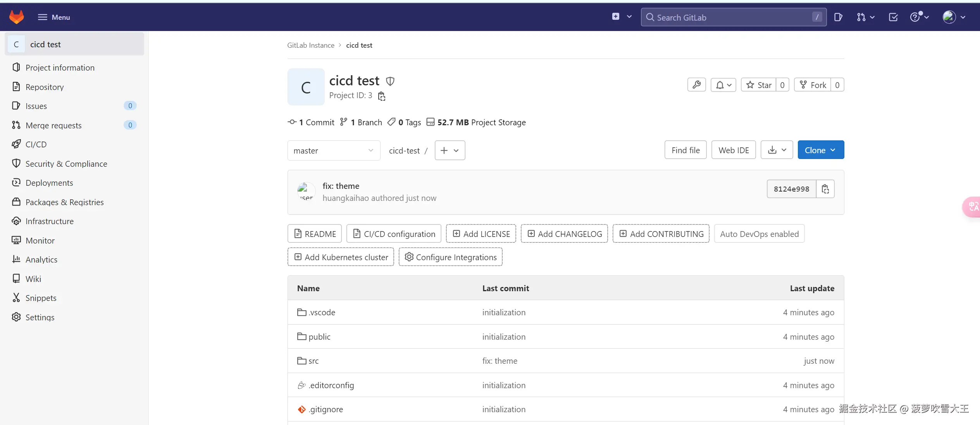Click the GitLab fox logo

pos(16,17)
